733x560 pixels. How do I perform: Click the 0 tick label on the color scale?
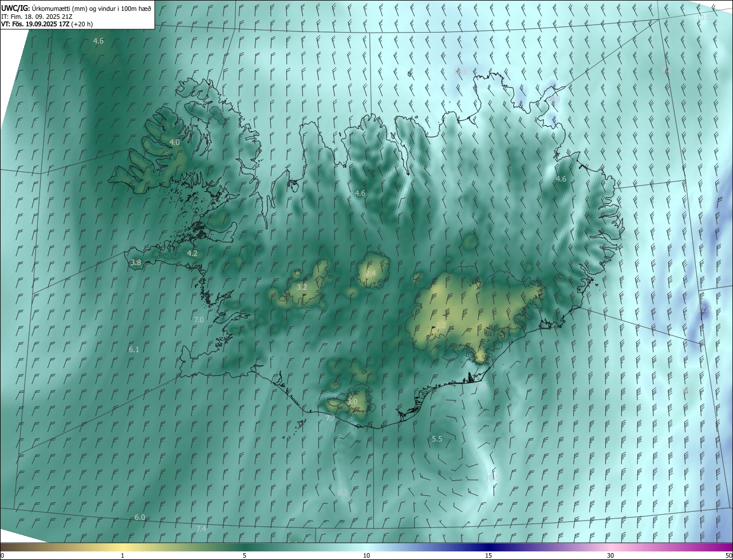point(2,555)
